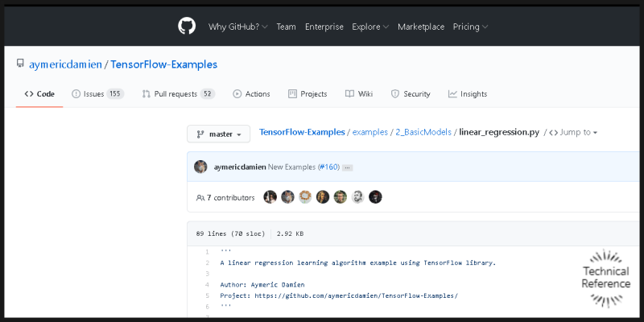The image size is (644, 322).
Task: Open the Pricing dropdown
Action: pyautogui.click(x=470, y=27)
